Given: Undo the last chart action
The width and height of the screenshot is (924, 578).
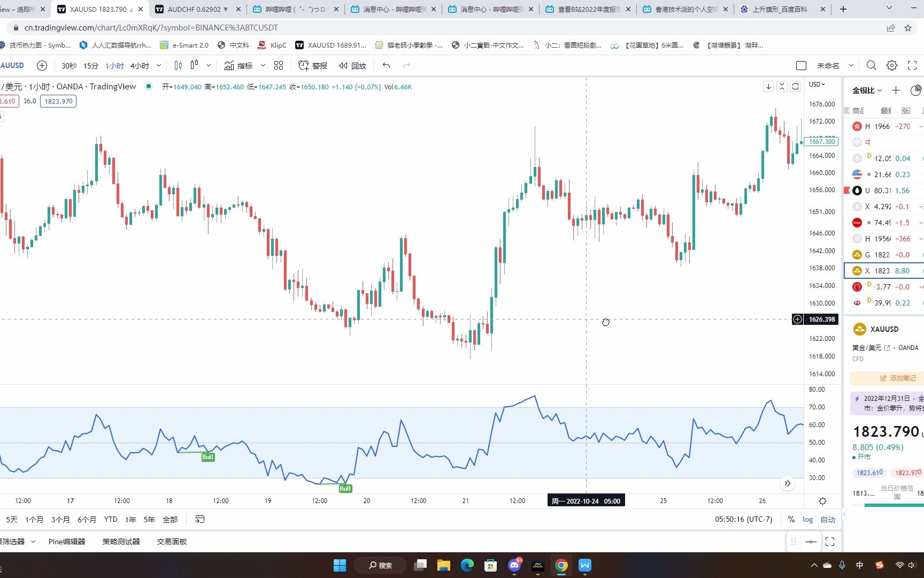Looking at the screenshot, I should tap(387, 65).
